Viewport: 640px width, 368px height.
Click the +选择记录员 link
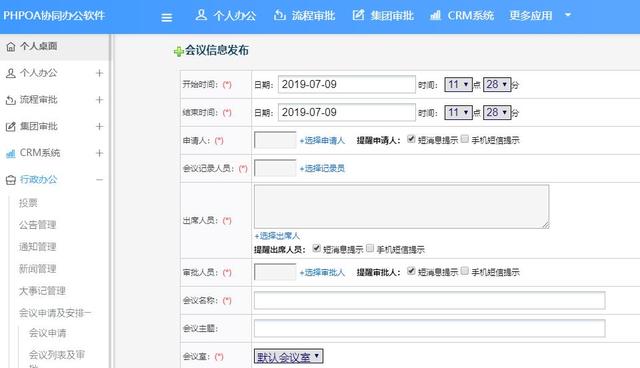pyautogui.click(x=322, y=168)
